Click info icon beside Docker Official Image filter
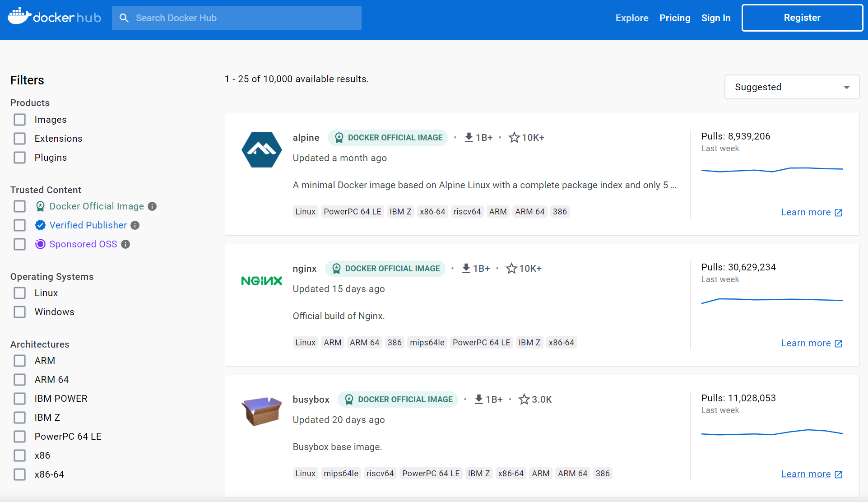 152,206
